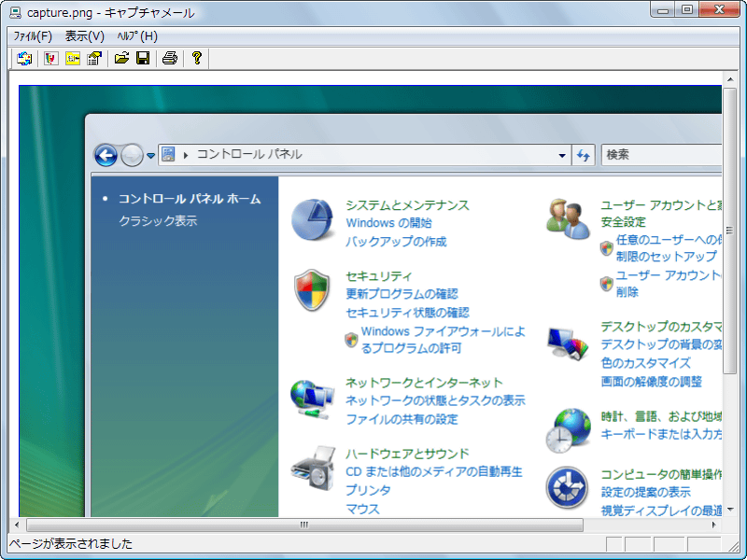Click the プリンタ link
The image size is (747, 560).
tap(368, 490)
